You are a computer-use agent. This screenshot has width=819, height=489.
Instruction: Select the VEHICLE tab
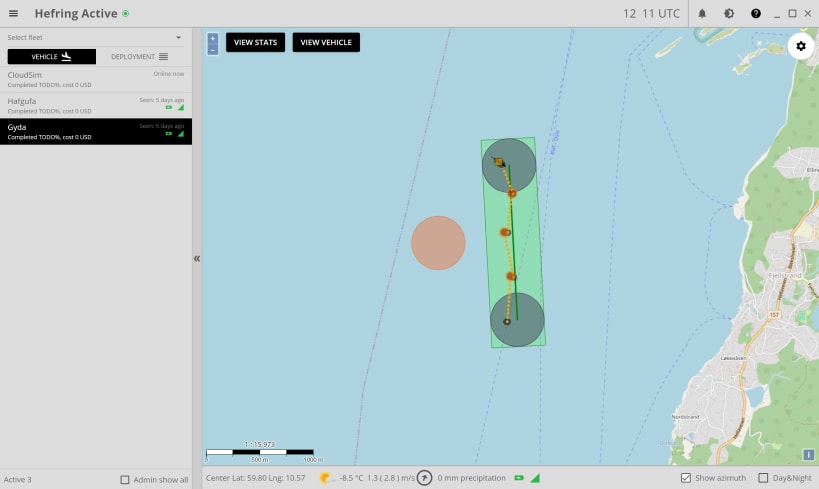52,56
